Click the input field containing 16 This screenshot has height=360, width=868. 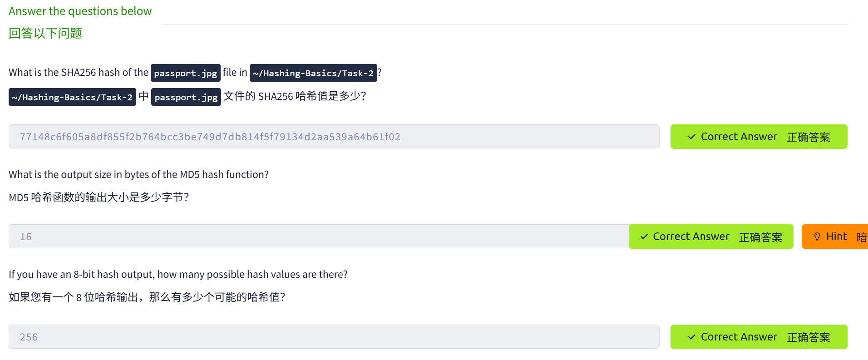[x=318, y=237]
